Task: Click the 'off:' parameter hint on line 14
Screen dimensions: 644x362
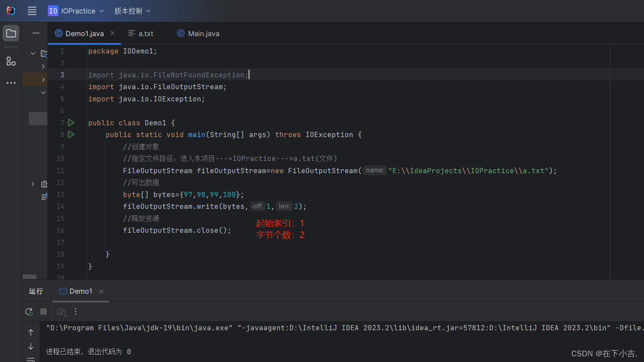Action: click(x=258, y=206)
